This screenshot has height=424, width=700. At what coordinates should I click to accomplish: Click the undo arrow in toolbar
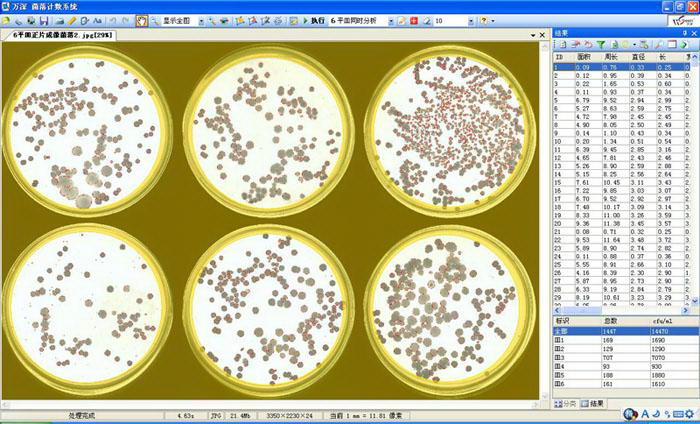(112, 20)
